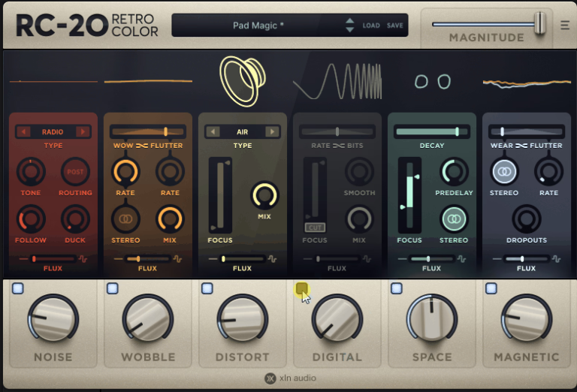Viewport: 577px width, 392px height.
Task: Click the speaker distortion visualizer
Action: tap(243, 81)
